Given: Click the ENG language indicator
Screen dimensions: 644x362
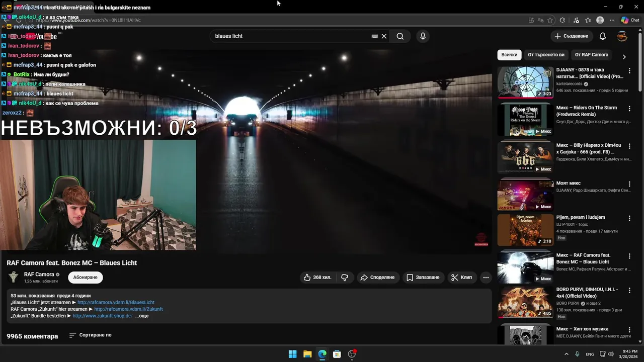Looking at the screenshot, I should [590, 354].
